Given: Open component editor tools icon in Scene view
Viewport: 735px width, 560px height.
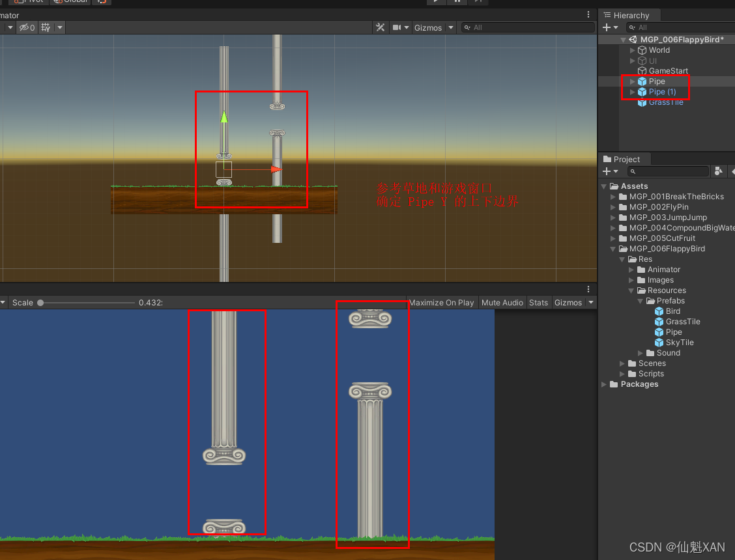Looking at the screenshot, I should 380,27.
